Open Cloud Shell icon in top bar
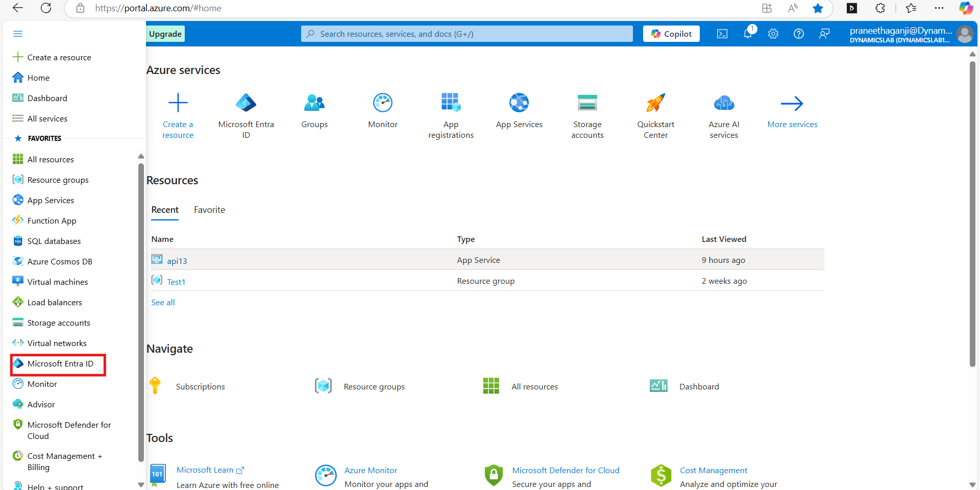The height and width of the screenshot is (490, 980). (722, 34)
